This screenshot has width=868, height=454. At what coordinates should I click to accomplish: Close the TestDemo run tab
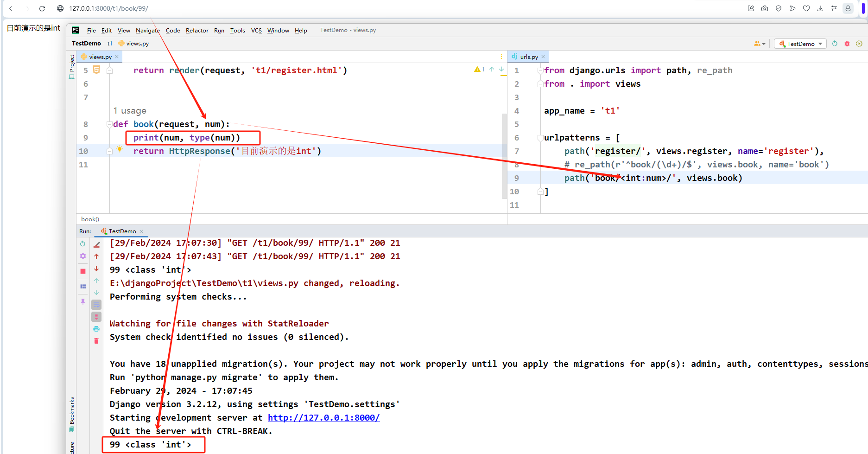click(141, 231)
